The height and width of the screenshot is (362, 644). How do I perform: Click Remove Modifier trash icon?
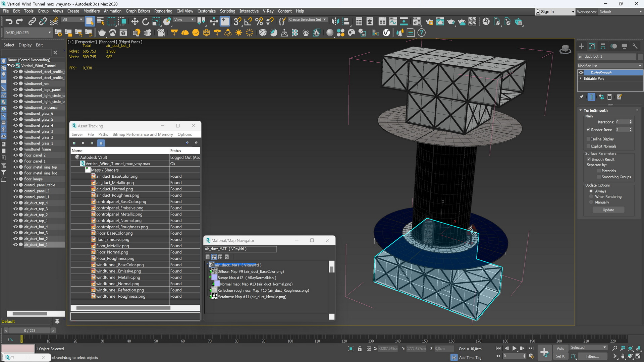[609, 97]
